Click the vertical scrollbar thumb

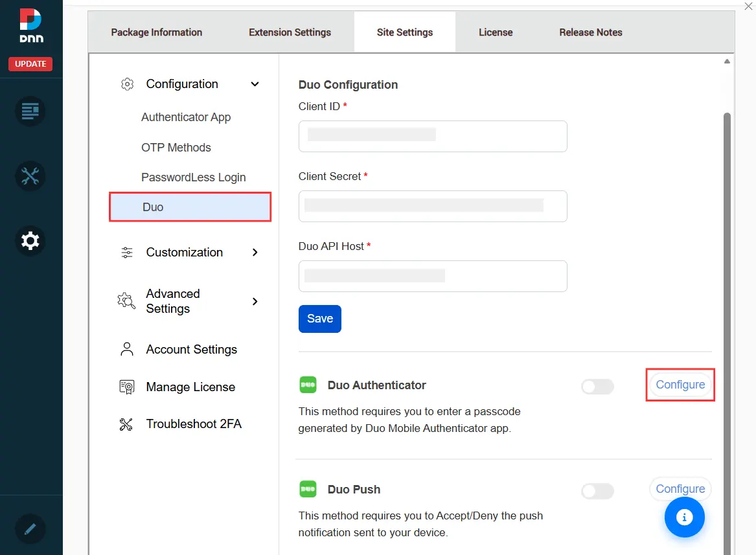click(727, 333)
